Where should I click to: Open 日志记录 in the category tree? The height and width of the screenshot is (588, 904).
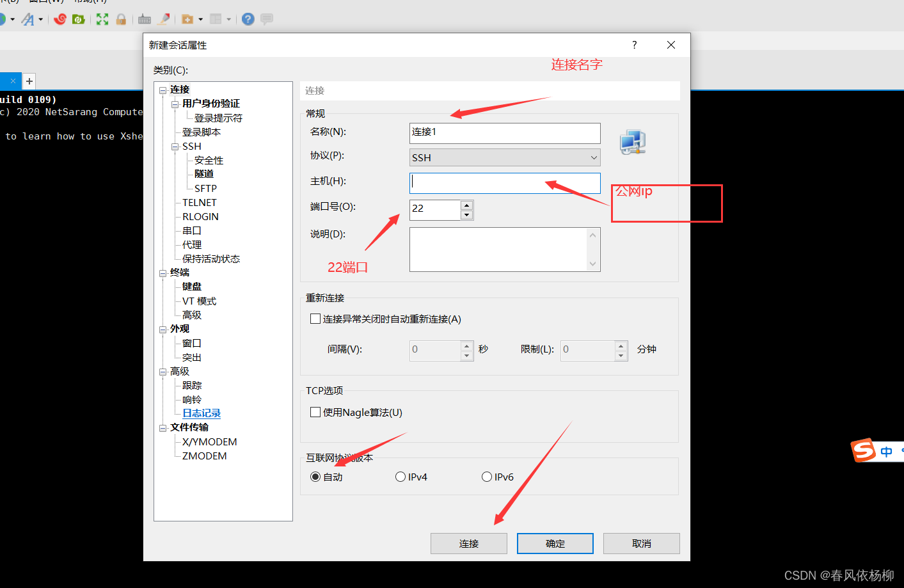(202, 413)
